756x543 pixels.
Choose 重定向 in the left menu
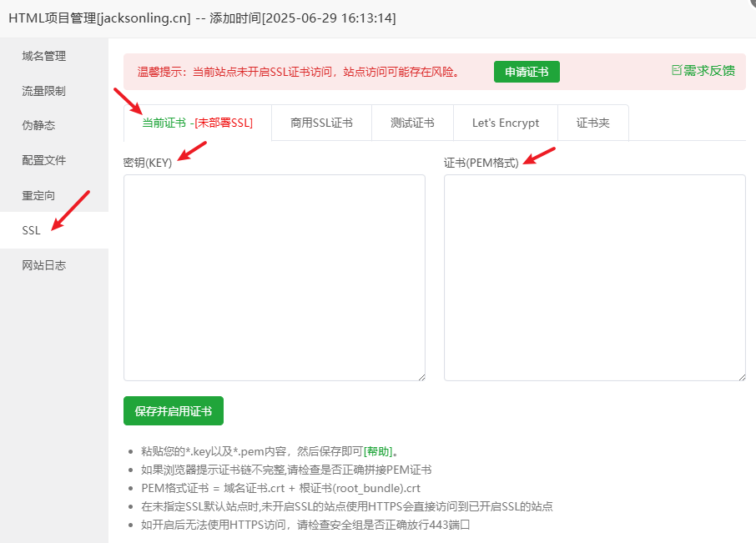click(38, 195)
